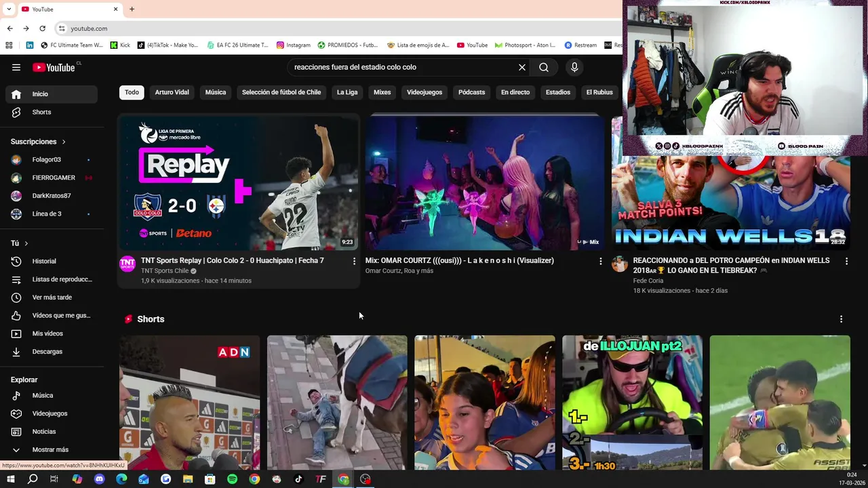Open Videos que me gustan in sidebar
This screenshot has height=488, width=868.
[52, 315]
